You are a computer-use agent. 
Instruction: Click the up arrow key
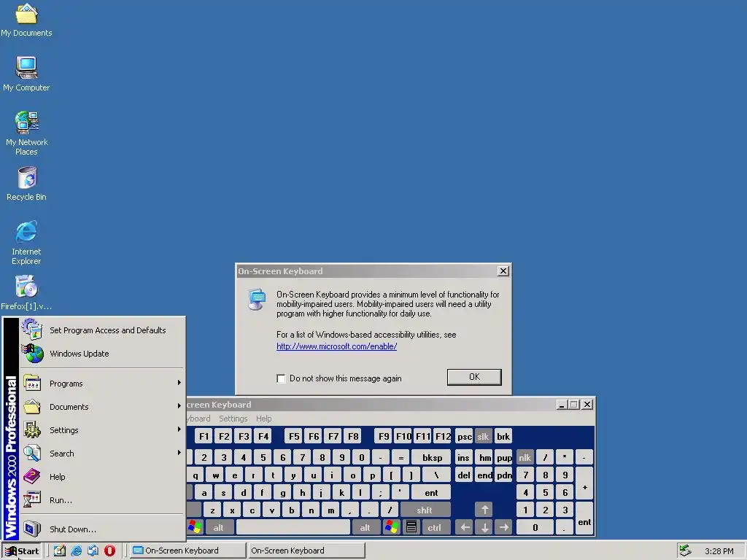[484, 510]
